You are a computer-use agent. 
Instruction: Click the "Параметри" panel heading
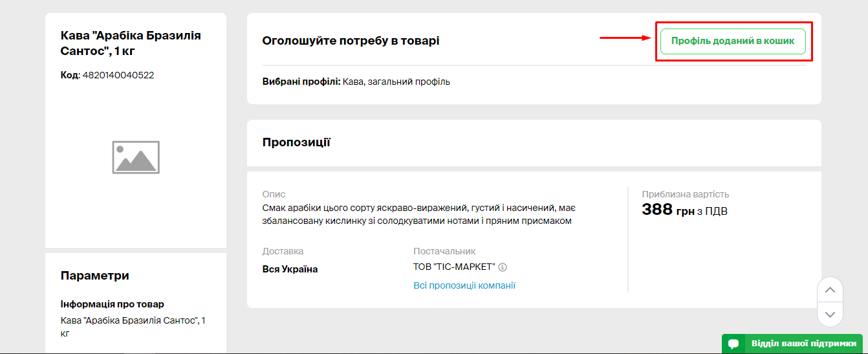(x=94, y=276)
